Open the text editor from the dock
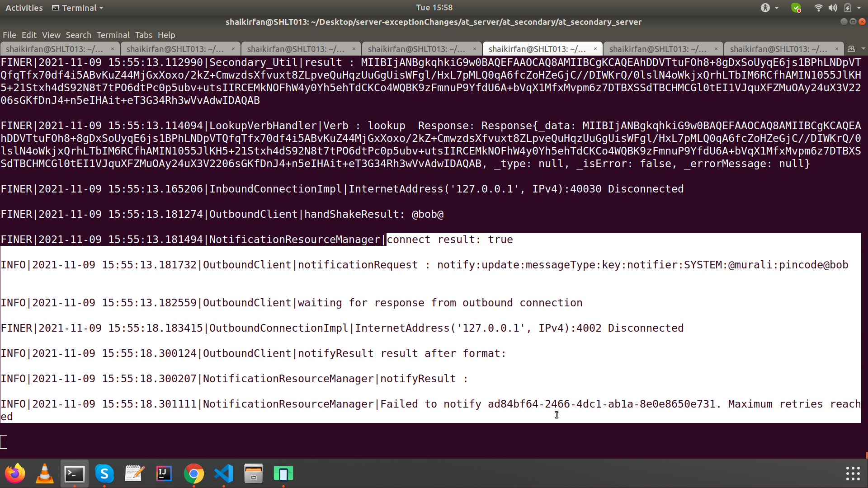Image resolution: width=868 pixels, height=488 pixels. coord(134,474)
